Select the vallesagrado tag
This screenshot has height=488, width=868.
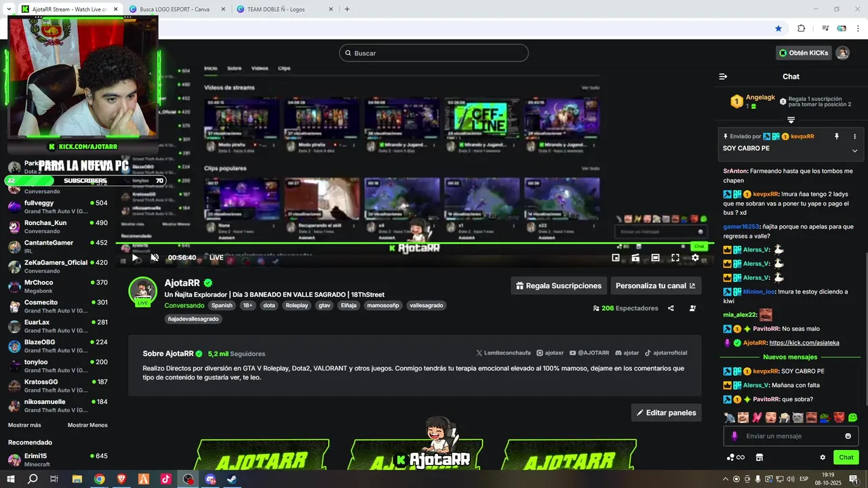click(x=426, y=306)
